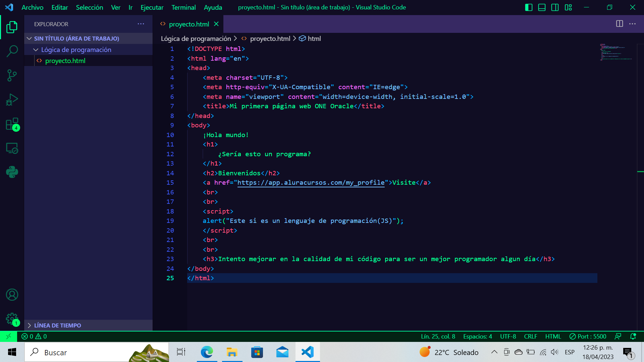Click Lín. 25, col. 8 status item
The width and height of the screenshot is (644, 362).
[438, 336]
